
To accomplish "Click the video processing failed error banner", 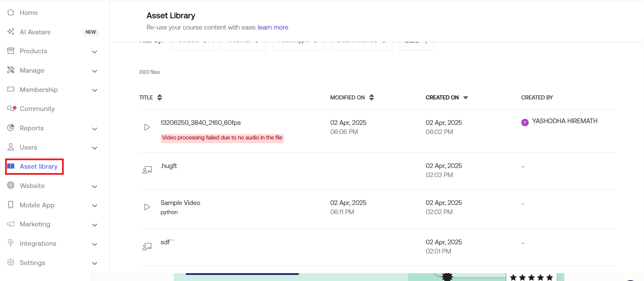I will [222, 138].
